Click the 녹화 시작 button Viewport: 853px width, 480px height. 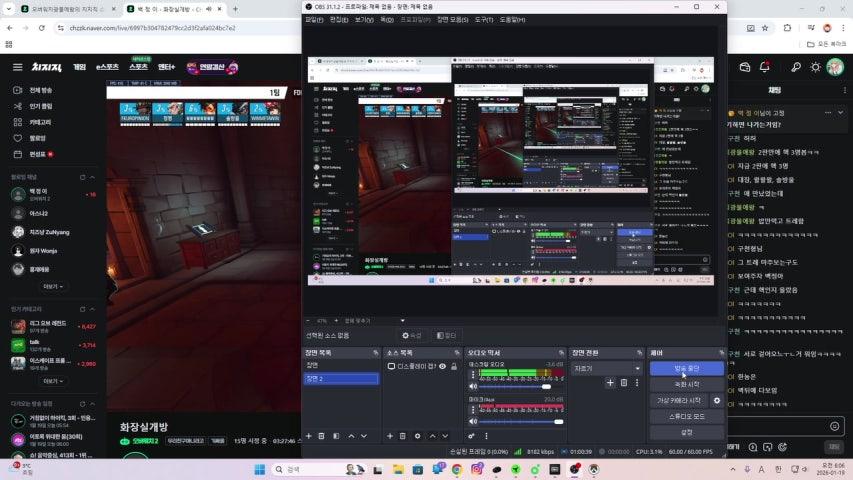[686, 384]
